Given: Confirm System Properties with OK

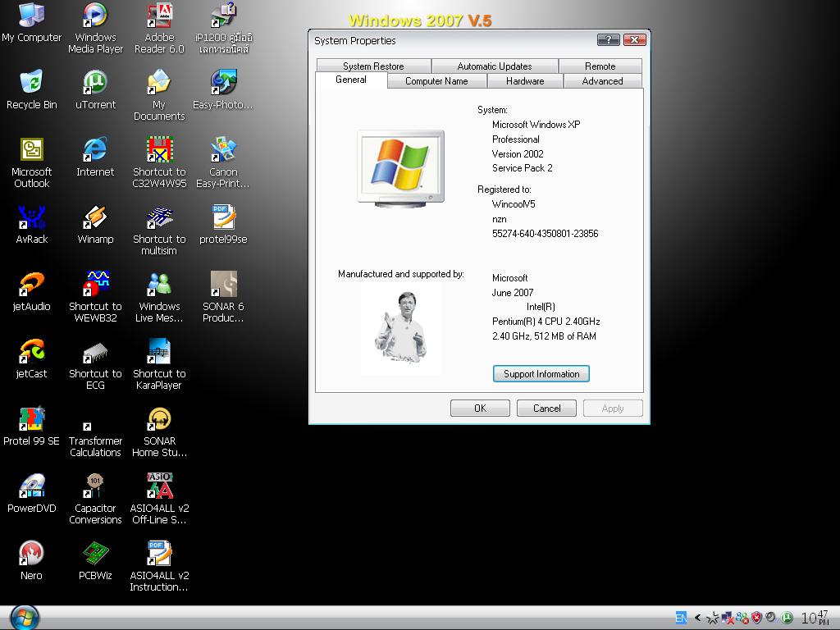Looking at the screenshot, I should (480, 409).
